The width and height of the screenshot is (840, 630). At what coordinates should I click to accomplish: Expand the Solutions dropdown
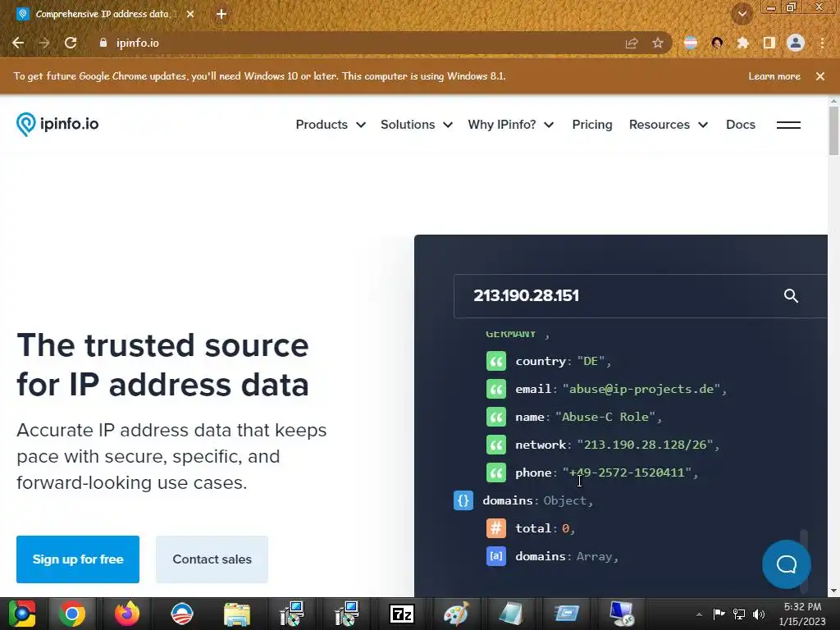[x=416, y=125]
